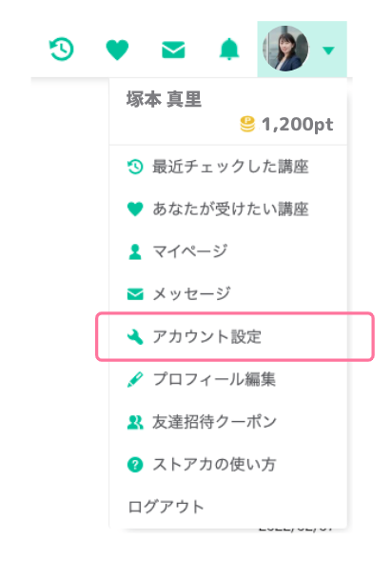The height and width of the screenshot is (561, 392).
Task: Open あなたが受けたい講座 from menu
Action: 228,209
